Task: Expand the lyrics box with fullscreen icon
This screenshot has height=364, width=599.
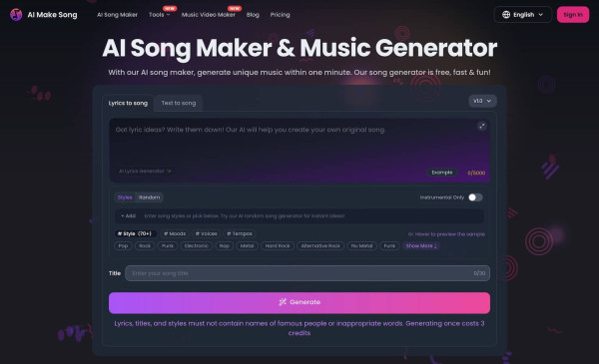Action: point(482,126)
